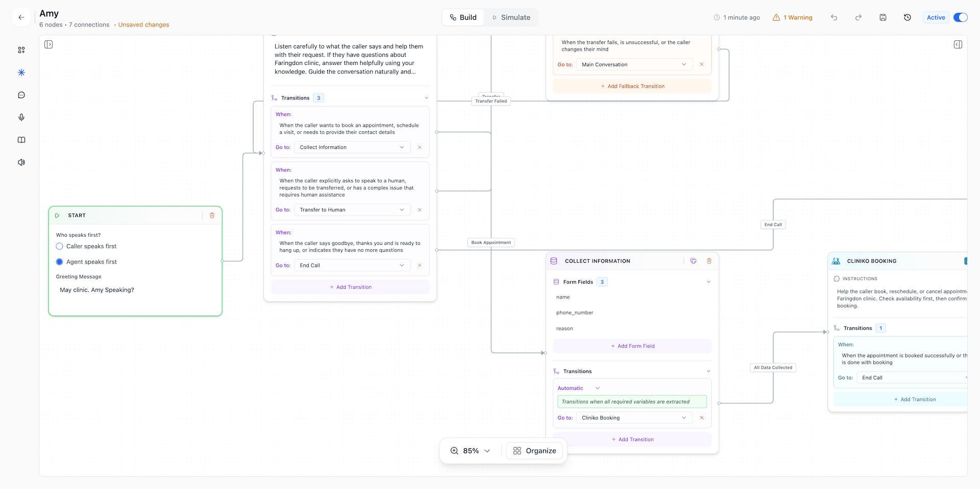Duplicate the Collect Information node
This screenshot has height=489, width=980.
(x=693, y=261)
